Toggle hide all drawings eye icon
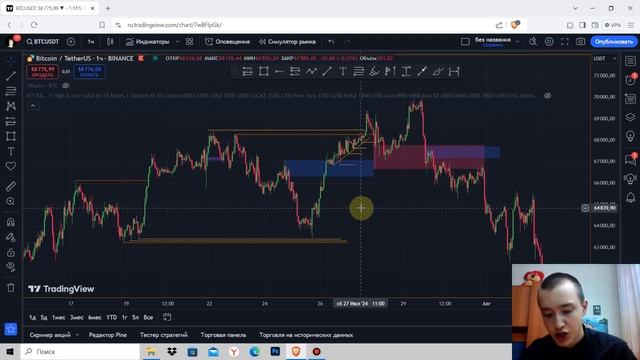 click(11, 267)
